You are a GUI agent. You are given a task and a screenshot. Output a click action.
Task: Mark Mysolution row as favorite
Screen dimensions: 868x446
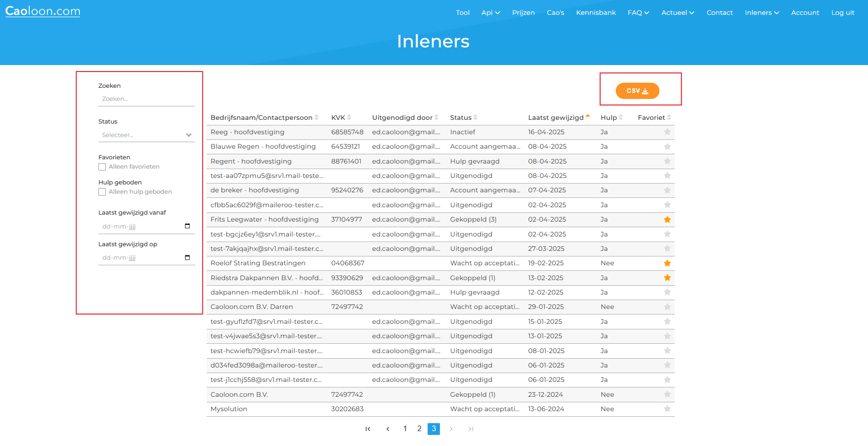click(667, 409)
